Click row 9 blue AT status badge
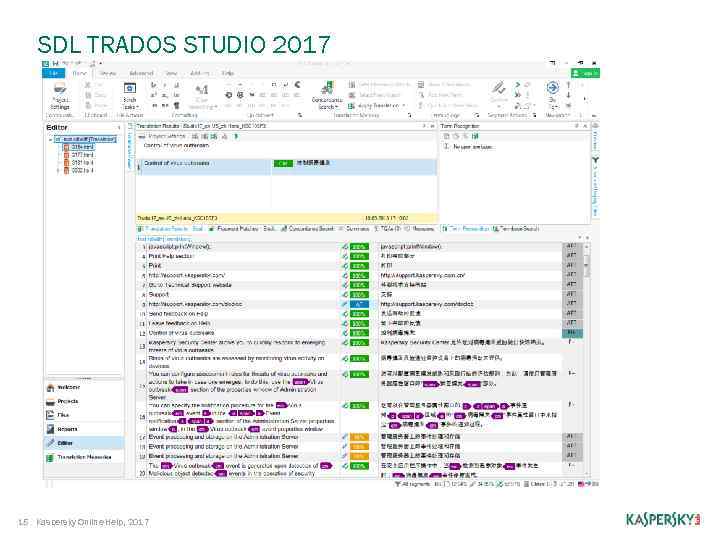Image resolution: width=720 pixels, height=540 pixels. (x=359, y=304)
